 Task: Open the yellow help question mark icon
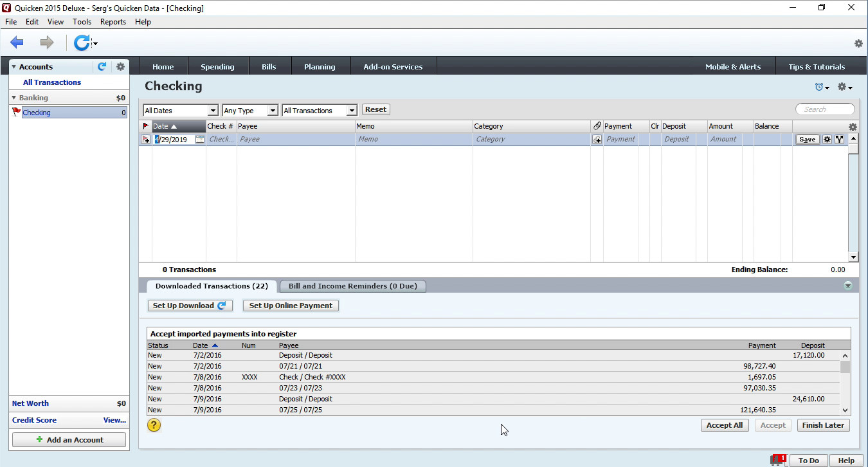(x=154, y=425)
